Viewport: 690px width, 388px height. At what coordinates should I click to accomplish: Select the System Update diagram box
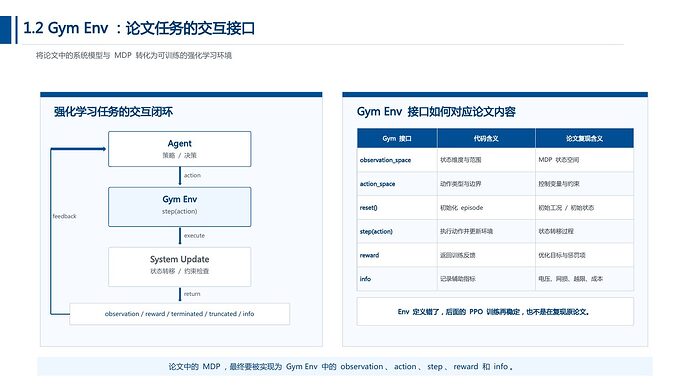180,267
